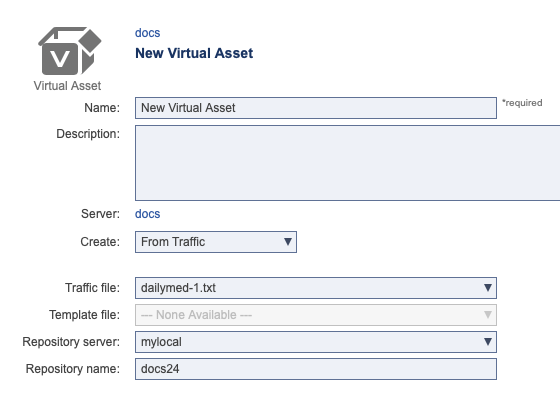Click the New Virtual Asset heading
The image size is (560, 400).
point(194,53)
